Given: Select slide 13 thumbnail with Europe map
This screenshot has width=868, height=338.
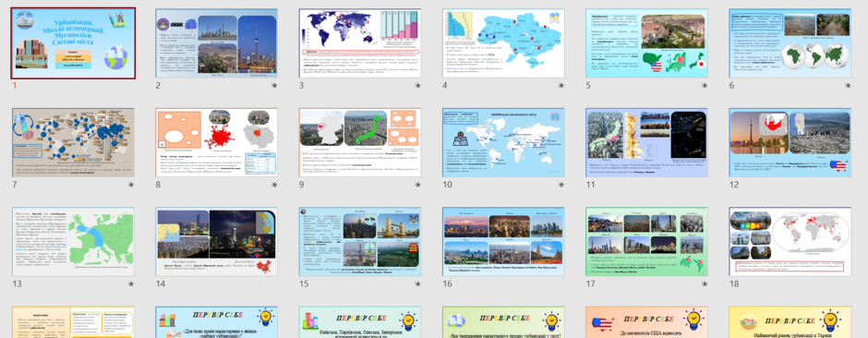Looking at the screenshot, I should 73,242.
